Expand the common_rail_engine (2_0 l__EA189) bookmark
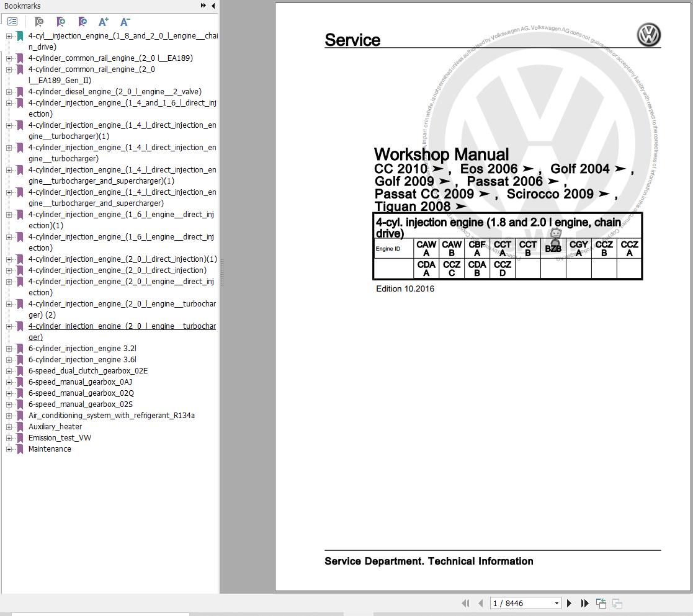Screen dimensions: 693x616 [x=9, y=58]
